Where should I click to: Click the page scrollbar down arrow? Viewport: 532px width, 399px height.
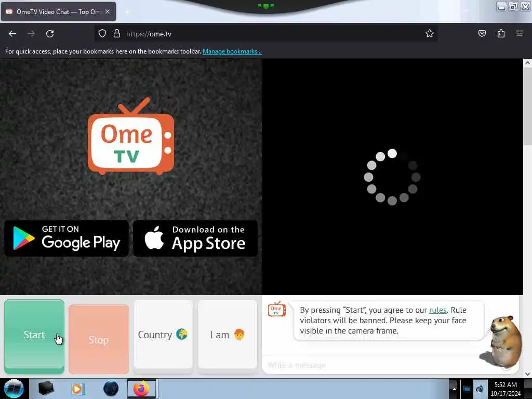pyautogui.click(x=527, y=374)
